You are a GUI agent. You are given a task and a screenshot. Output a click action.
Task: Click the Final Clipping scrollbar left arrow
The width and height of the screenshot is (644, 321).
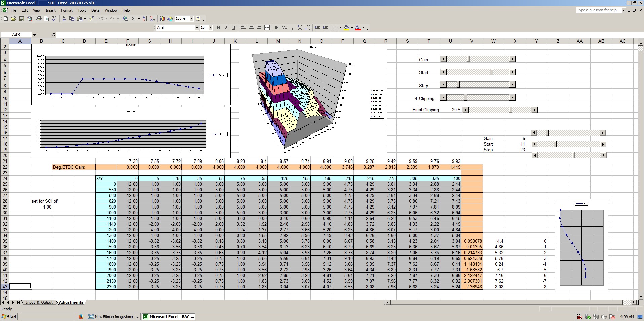tap(465, 110)
